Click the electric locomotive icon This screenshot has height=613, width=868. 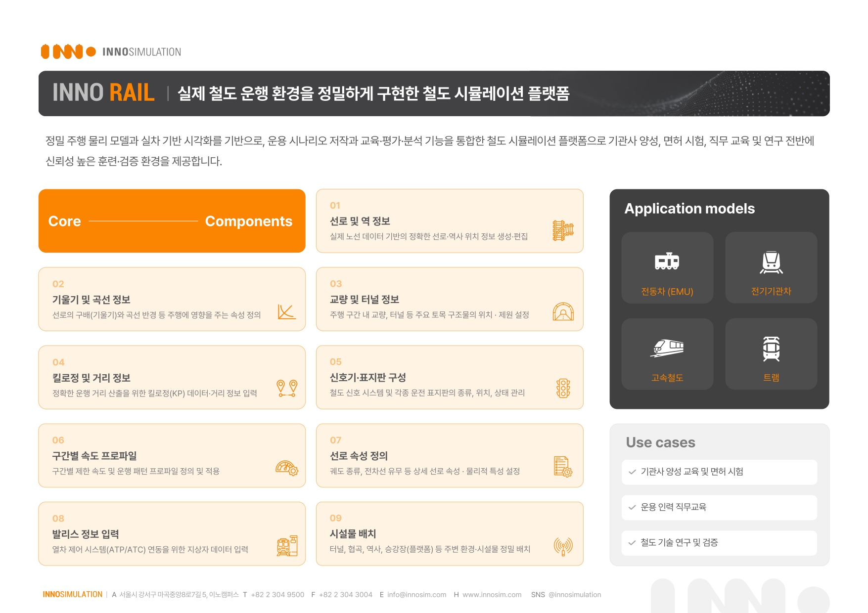point(771,263)
